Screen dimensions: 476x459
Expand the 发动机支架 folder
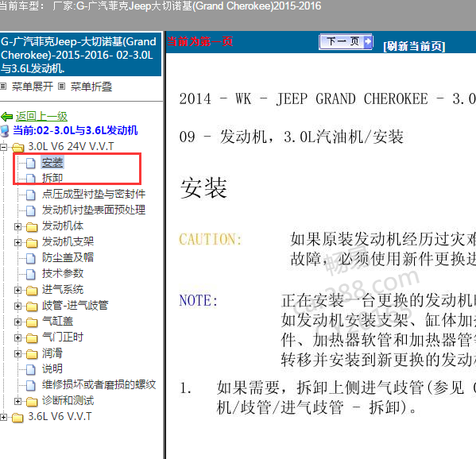tap(18, 242)
